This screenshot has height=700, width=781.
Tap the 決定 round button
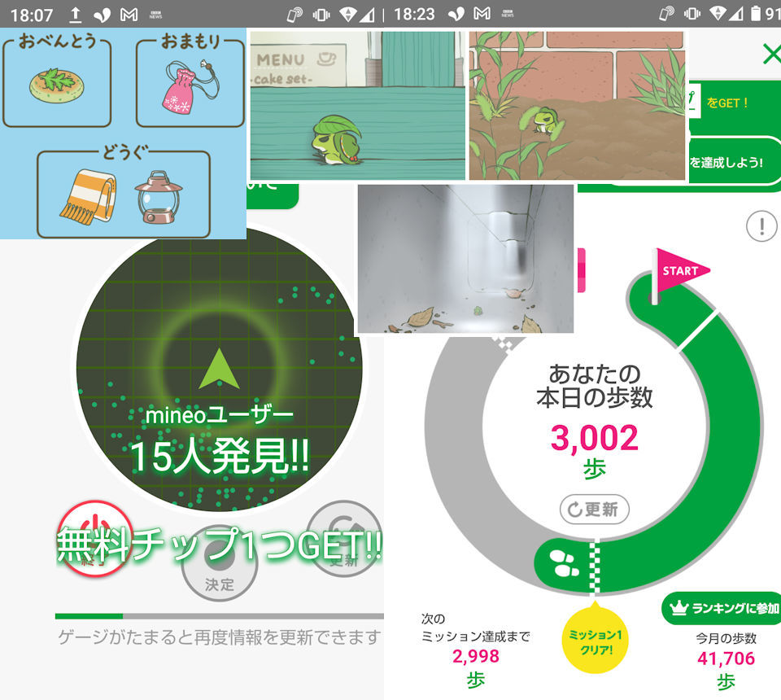pyautogui.click(x=219, y=563)
